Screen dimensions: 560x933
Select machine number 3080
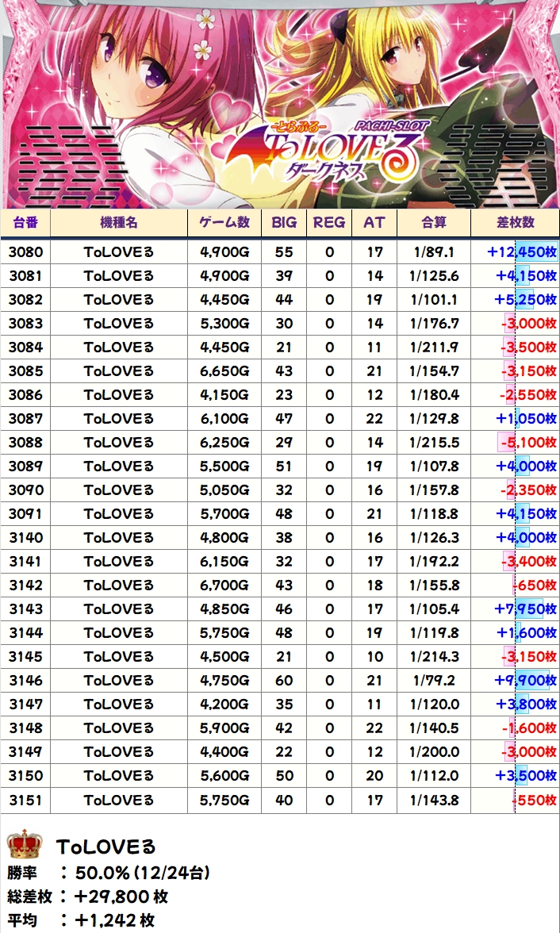click(25, 252)
